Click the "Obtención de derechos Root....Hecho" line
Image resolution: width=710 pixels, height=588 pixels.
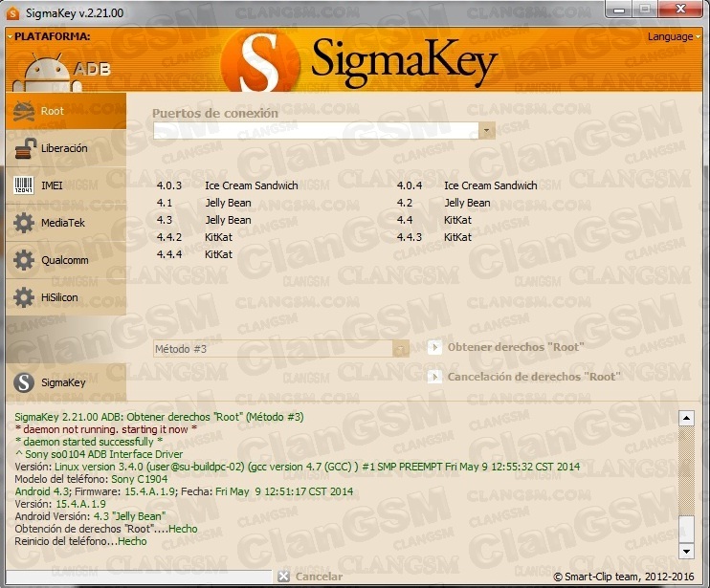coord(106,529)
